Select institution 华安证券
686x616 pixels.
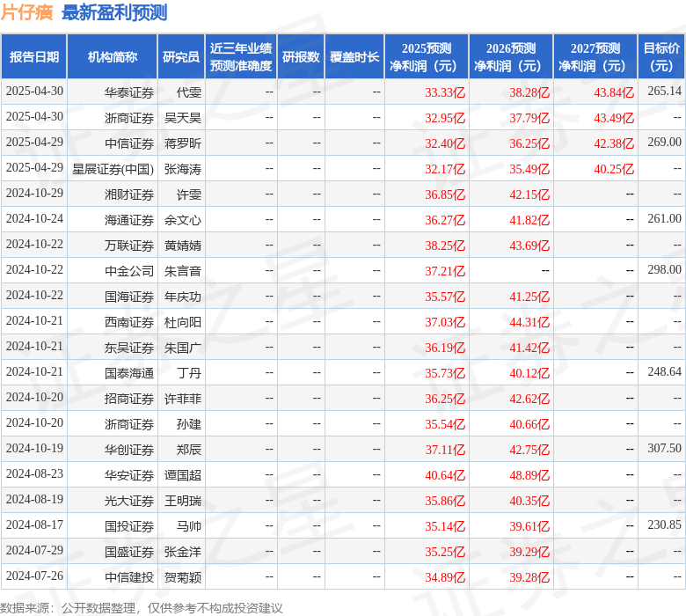pos(129,475)
